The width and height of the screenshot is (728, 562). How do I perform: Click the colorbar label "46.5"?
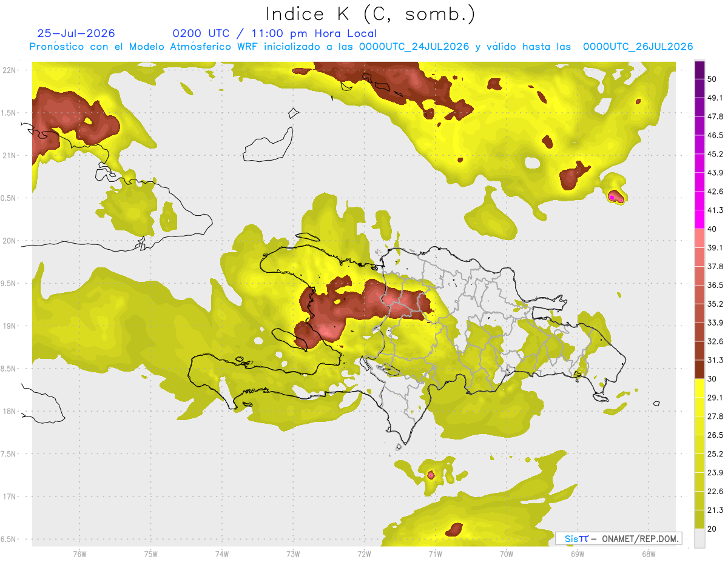[x=715, y=135]
